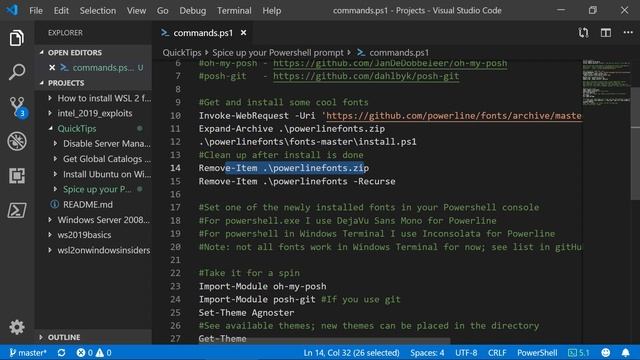Image resolution: width=640 pixels, height=360 pixels.
Task: Open Source Control view with 3 changes
Action: click(17, 107)
